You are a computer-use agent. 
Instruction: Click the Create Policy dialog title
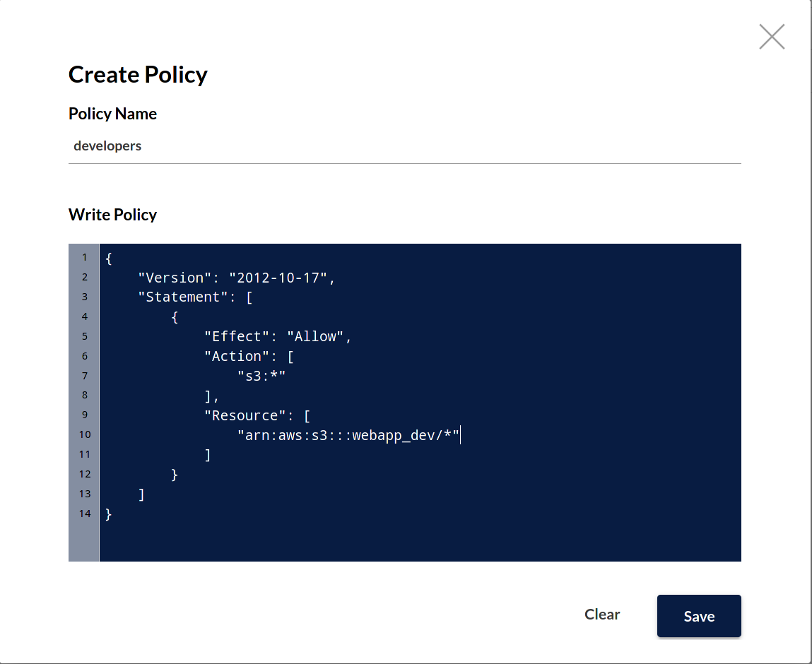point(138,74)
